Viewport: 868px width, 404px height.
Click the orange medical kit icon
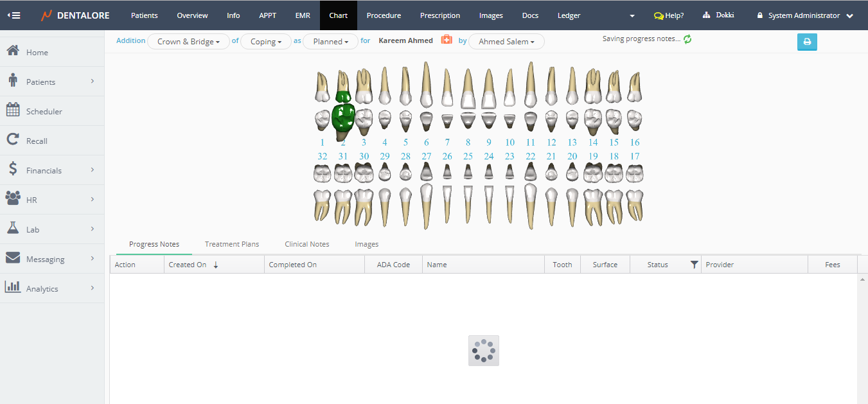point(447,40)
